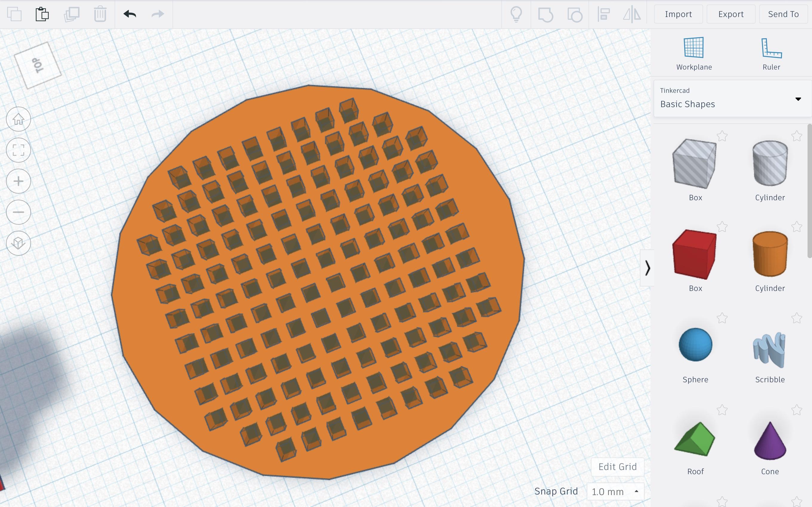812x507 pixels.
Task: Click the Group shapes icon
Action: tap(546, 14)
